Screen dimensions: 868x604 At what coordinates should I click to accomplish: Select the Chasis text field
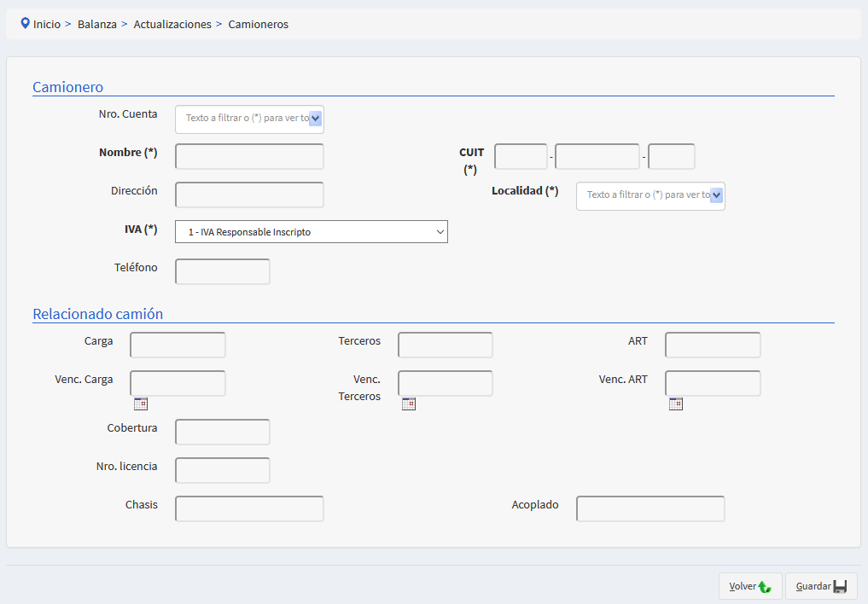coord(249,509)
